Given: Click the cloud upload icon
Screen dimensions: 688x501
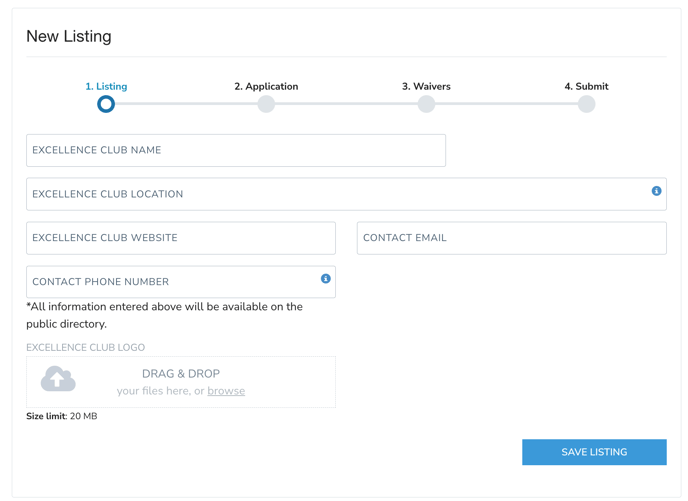Looking at the screenshot, I should [x=58, y=379].
